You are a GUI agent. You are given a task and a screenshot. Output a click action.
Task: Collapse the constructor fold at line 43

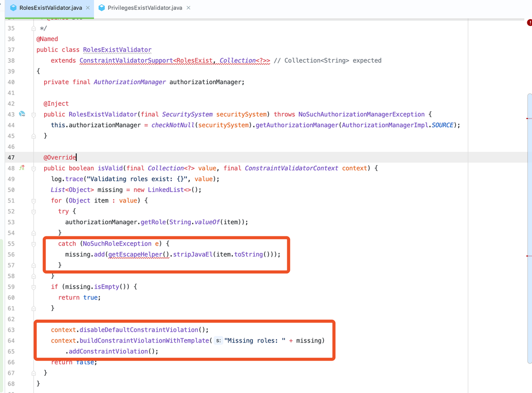pos(33,114)
